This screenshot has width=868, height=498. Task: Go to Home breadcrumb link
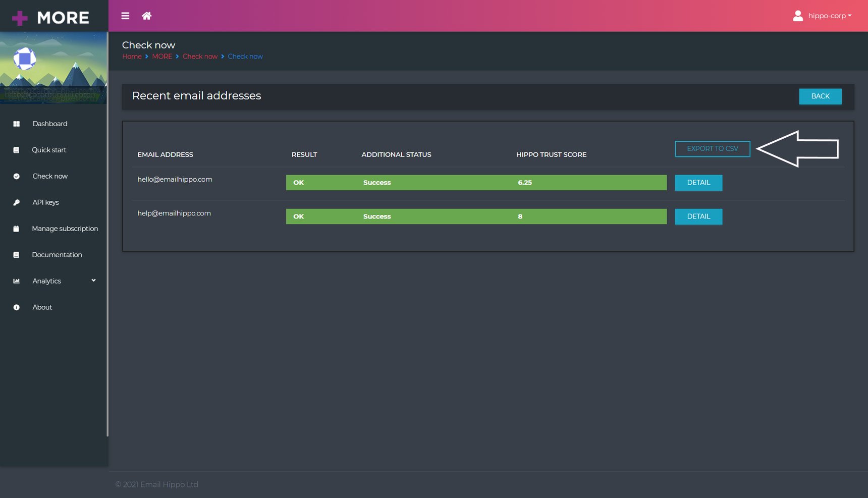point(132,57)
